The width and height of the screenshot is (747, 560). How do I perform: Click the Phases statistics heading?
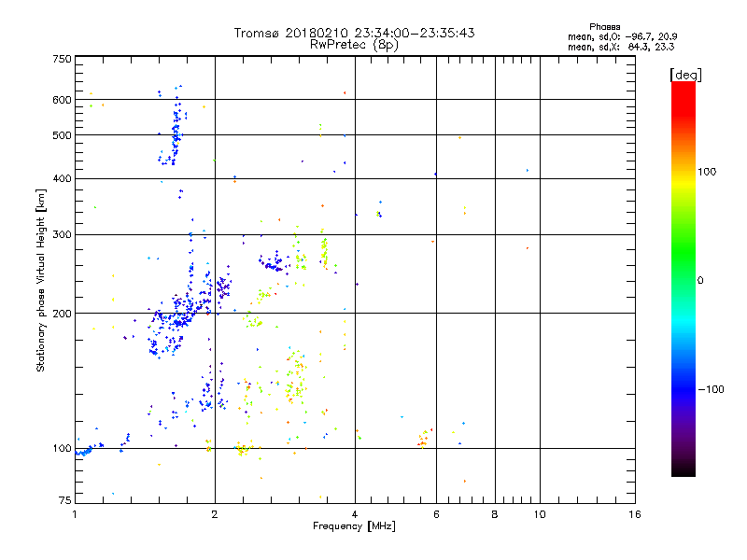pyautogui.click(x=604, y=27)
